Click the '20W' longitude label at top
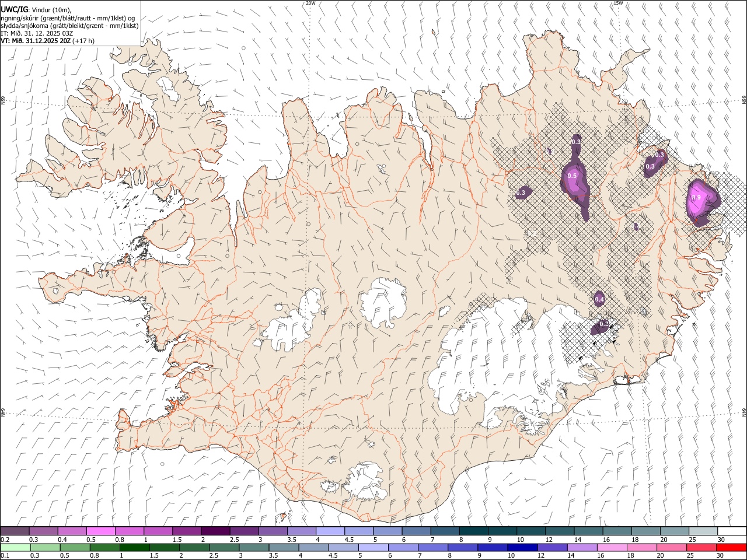The height and width of the screenshot is (560, 747). [x=310, y=3]
